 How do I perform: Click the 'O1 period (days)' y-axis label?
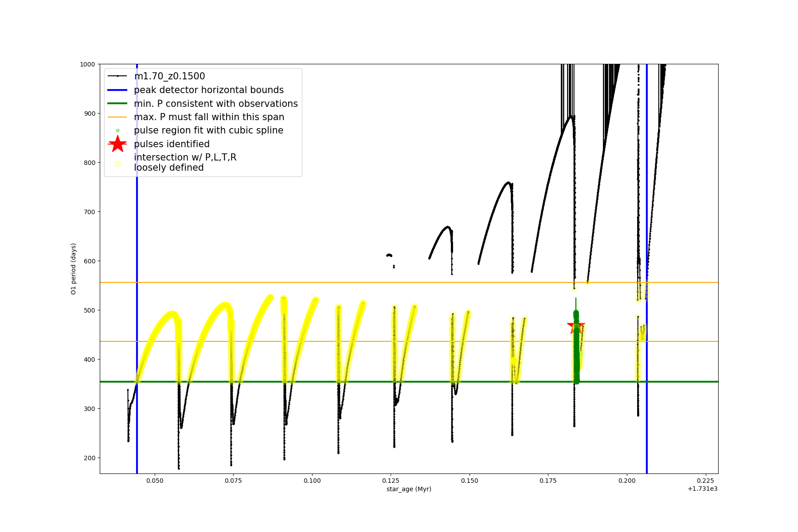(x=74, y=269)
